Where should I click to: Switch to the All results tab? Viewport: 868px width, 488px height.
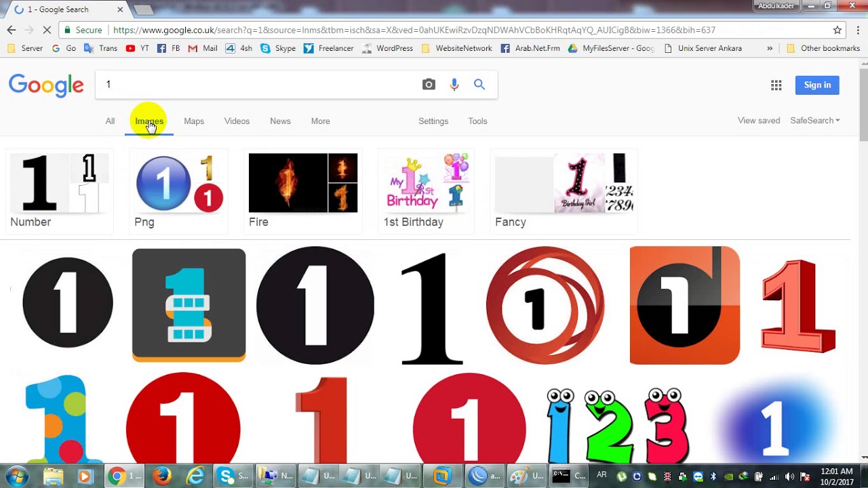(110, 121)
